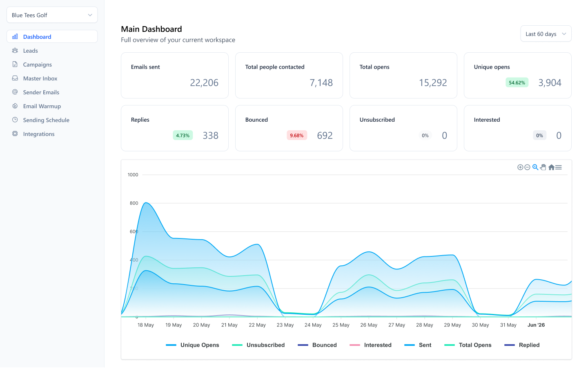Click the Unique Opens legend color marker
The height and width of the screenshot is (376, 588).
pos(171,345)
